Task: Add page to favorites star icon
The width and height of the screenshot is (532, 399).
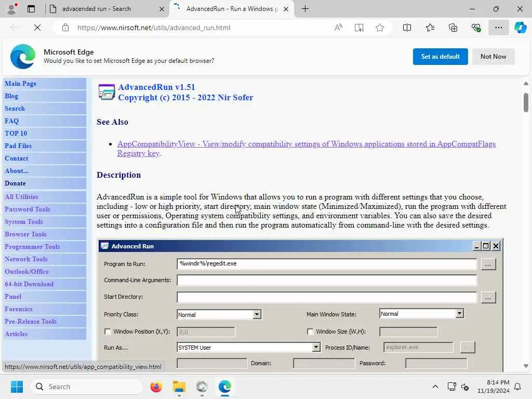Action: pyautogui.click(x=380, y=28)
